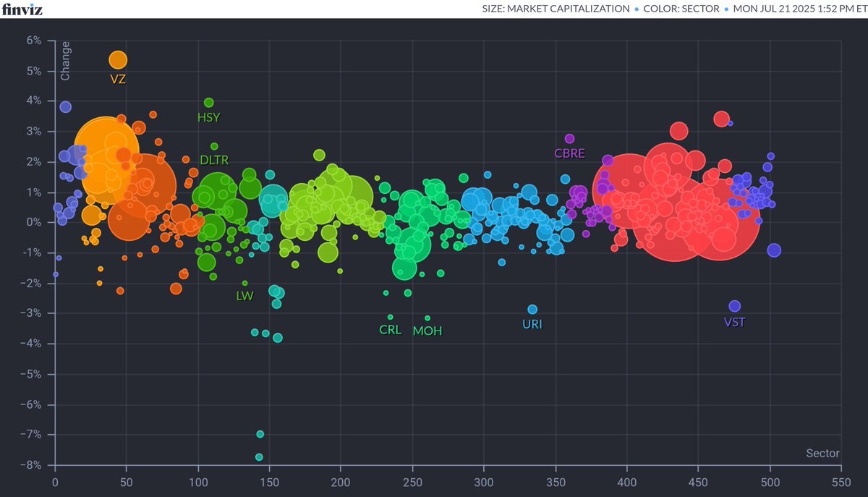Click the CBRE ticker label
Image resolution: width=868 pixels, height=497 pixels.
click(569, 153)
